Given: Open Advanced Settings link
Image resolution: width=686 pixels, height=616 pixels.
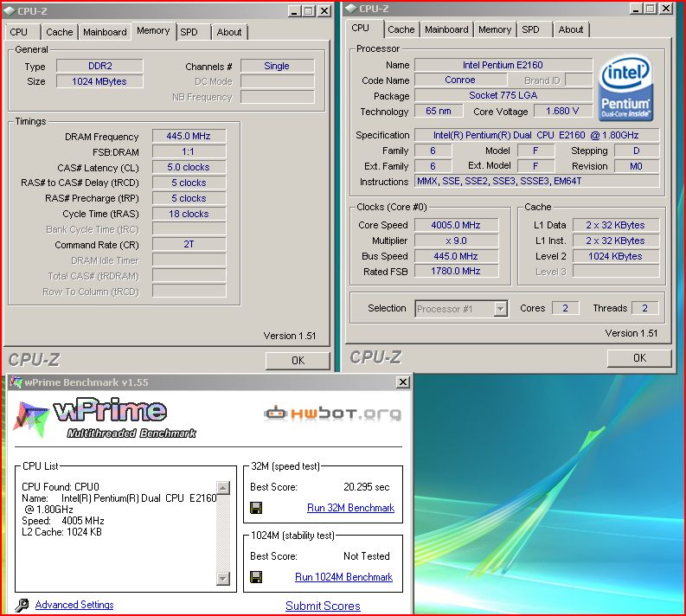Looking at the screenshot, I should point(74,605).
